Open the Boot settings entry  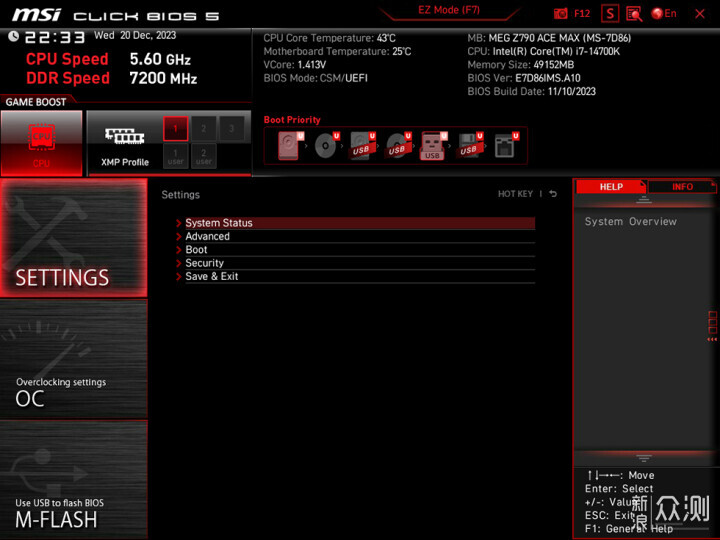360,250
